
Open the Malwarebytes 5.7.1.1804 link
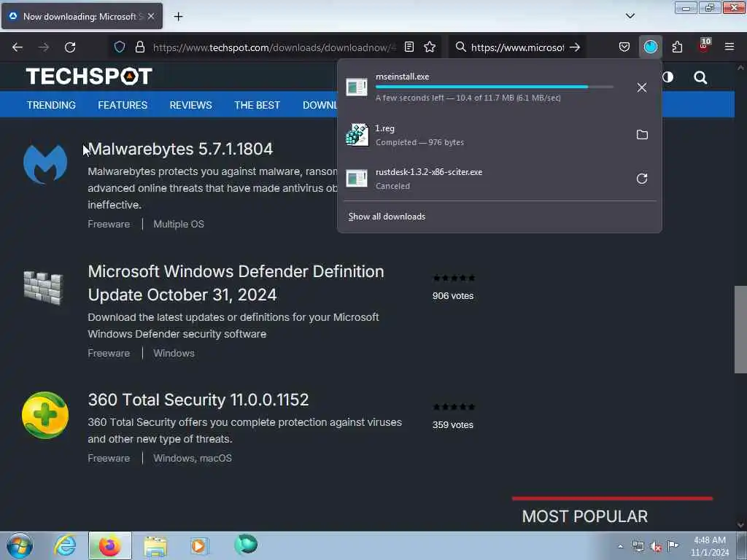[x=180, y=149]
